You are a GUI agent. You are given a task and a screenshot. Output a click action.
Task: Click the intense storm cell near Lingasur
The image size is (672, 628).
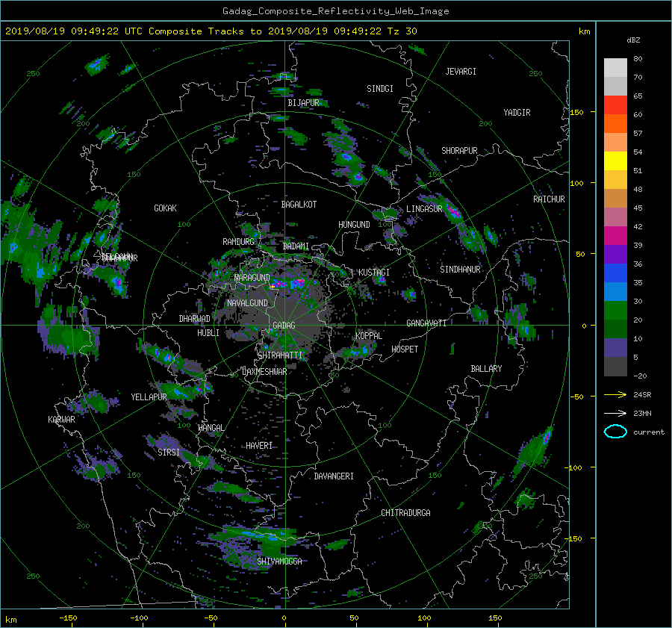coord(453,211)
